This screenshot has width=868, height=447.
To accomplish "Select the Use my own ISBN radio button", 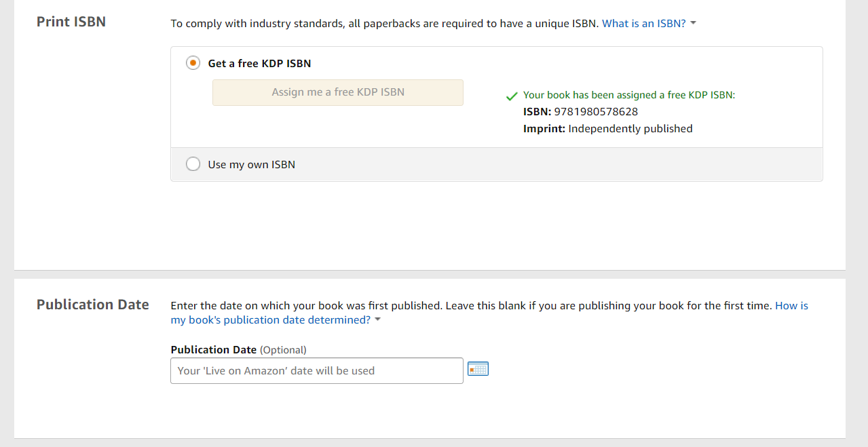I will pos(193,164).
